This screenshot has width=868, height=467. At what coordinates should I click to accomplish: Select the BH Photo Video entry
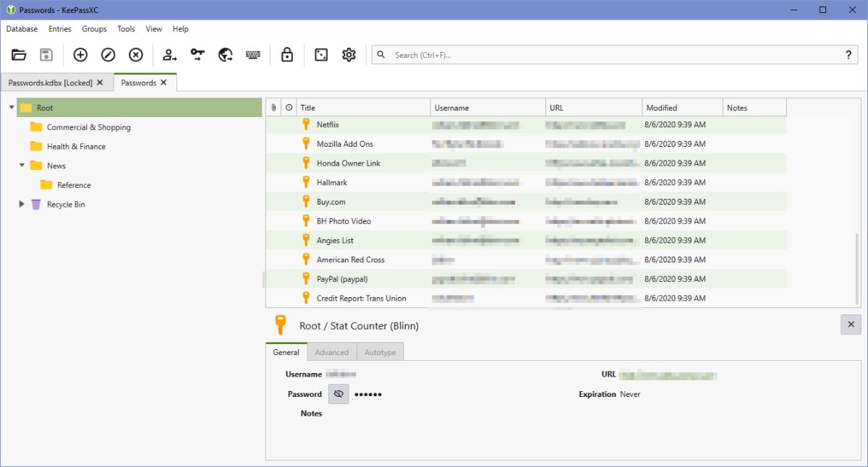(526, 221)
